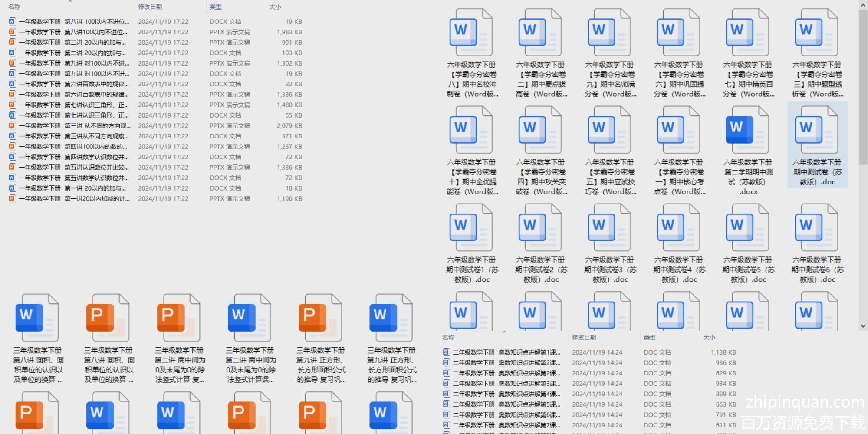Open the 19 KB 第八讲 100以内不进位 DOCX row

(74, 22)
